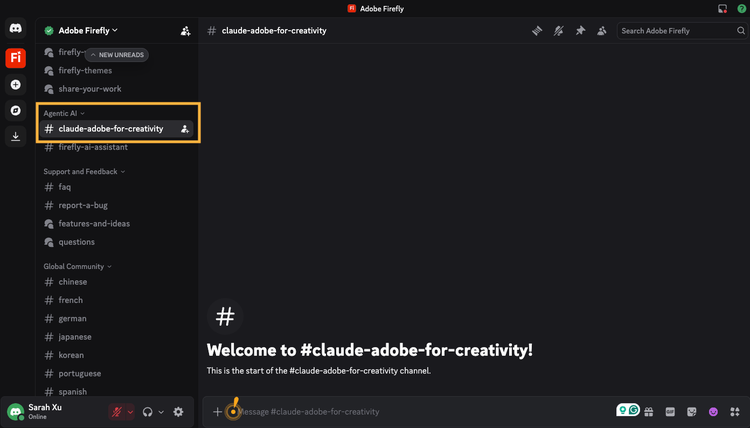
Task: Open the chinese channel
Action: click(117, 282)
